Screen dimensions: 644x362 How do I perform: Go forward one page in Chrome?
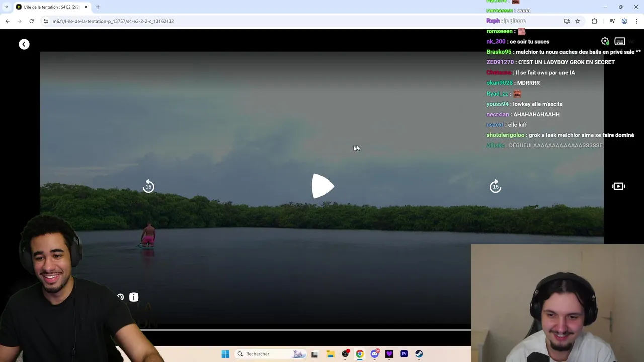tap(20, 21)
